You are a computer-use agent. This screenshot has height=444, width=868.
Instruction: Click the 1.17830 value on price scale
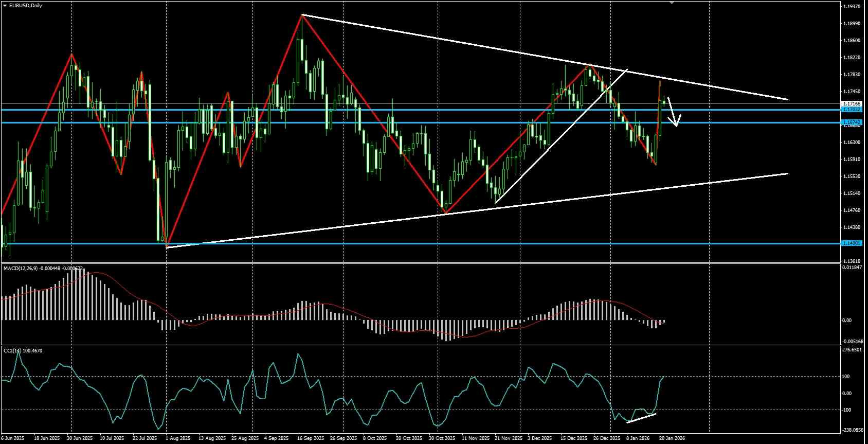[x=852, y=75]
